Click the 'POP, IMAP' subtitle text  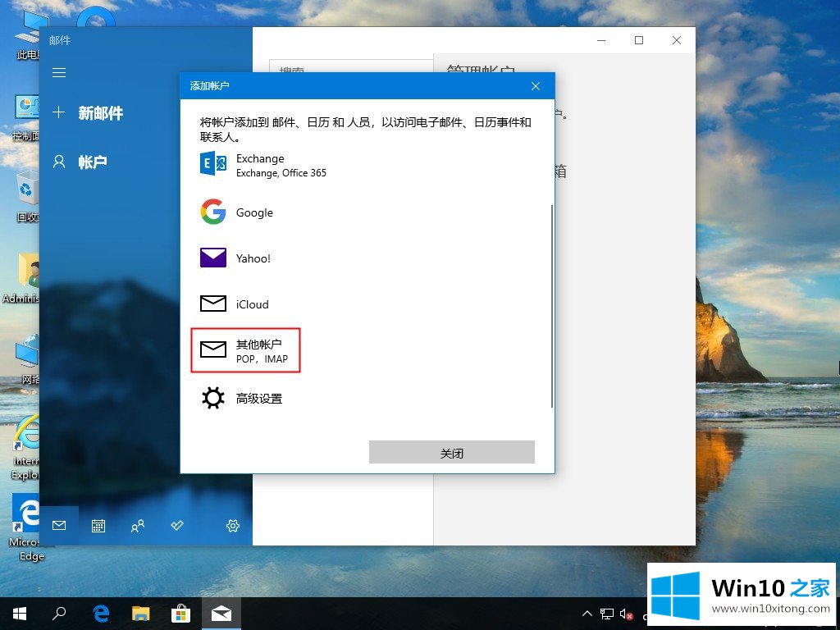point(262,359)
